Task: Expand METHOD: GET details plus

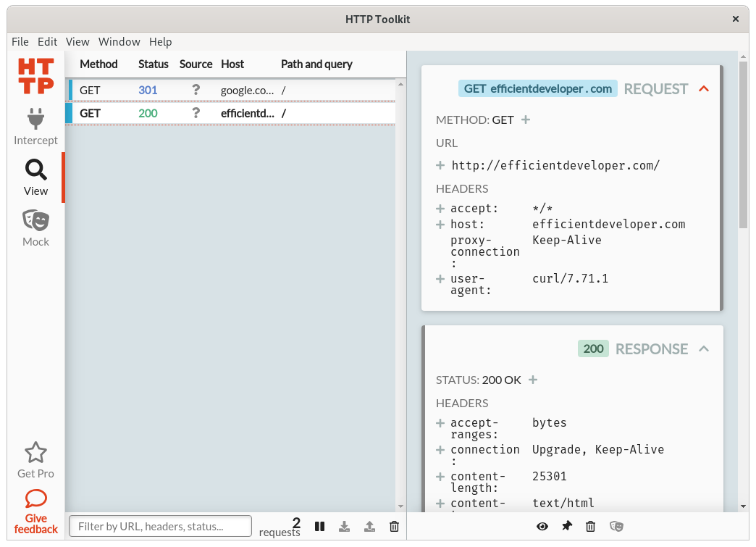Action: point(526,120)
